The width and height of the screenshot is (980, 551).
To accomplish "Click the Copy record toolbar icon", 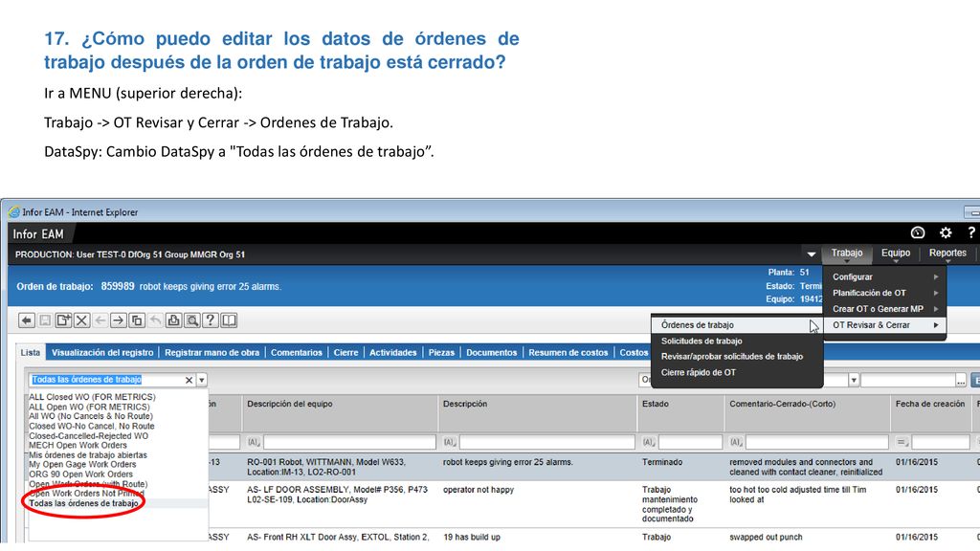I will (136, 320).
